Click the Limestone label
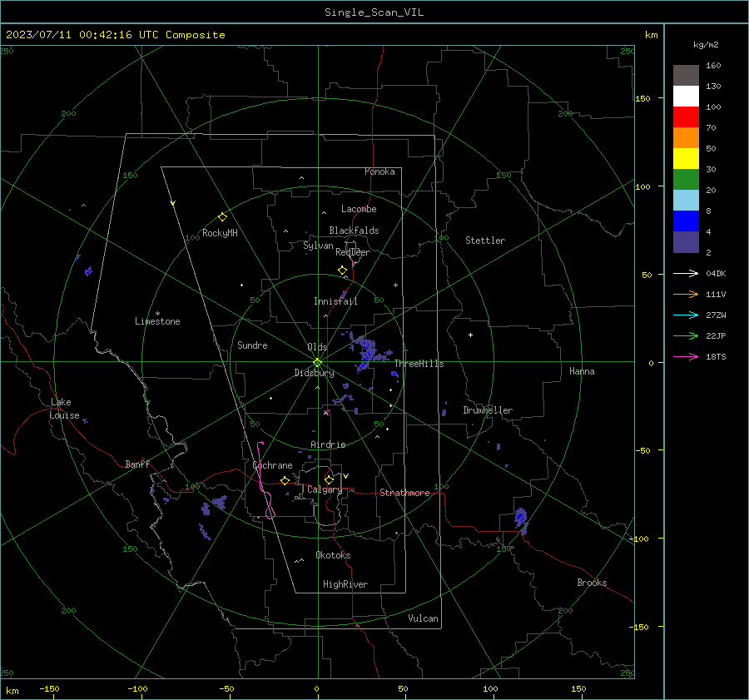This screenshot has height=700, width=749. tap(157, 321)
